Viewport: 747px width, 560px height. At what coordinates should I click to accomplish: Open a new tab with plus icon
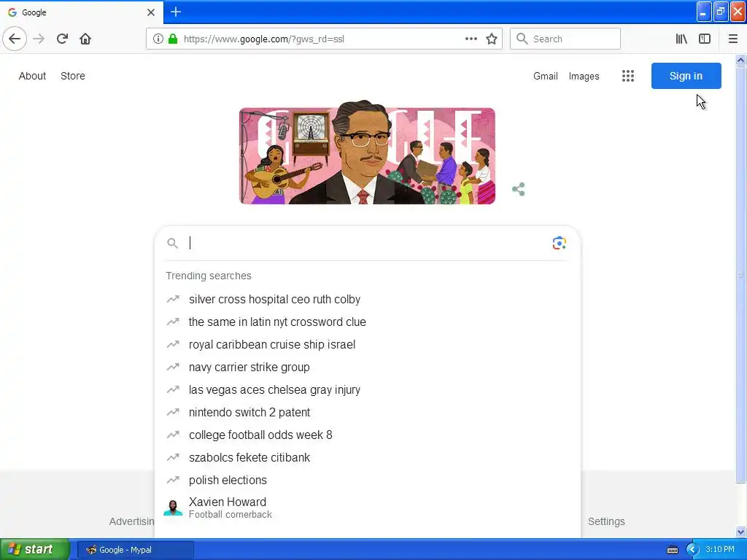coord(176,12)
